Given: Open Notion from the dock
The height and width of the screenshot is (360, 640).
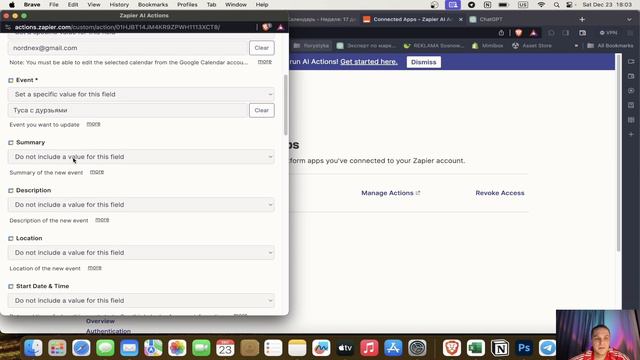Looking at the screenshot, I should tap(500, 348).
